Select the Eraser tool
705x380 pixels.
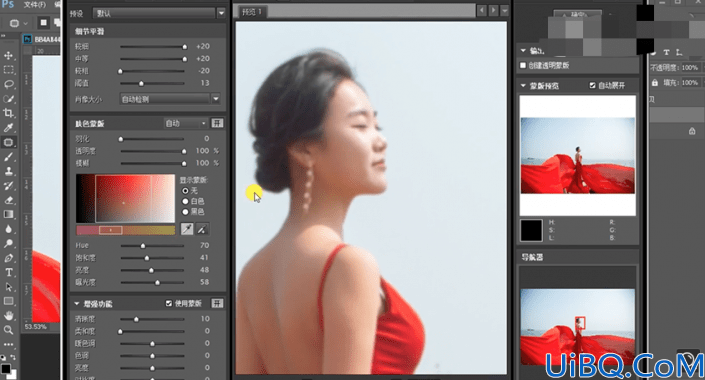click(8, 200)
